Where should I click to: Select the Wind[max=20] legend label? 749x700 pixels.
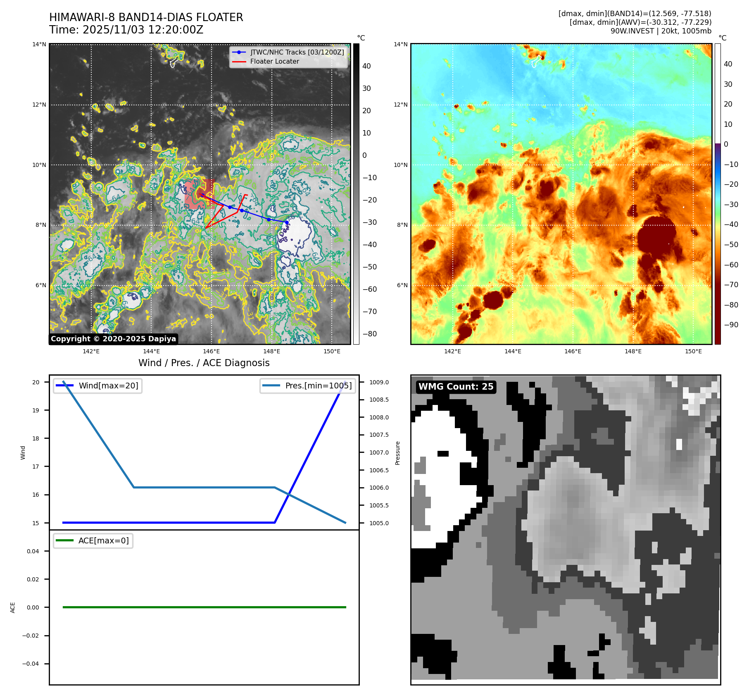[108, 386]
